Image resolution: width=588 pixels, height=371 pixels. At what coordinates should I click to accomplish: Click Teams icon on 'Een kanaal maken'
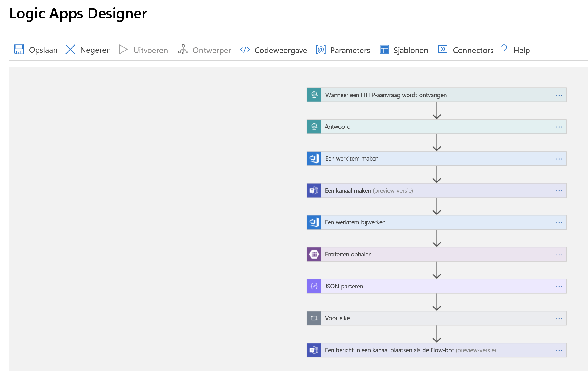click(x=314, y=190)
